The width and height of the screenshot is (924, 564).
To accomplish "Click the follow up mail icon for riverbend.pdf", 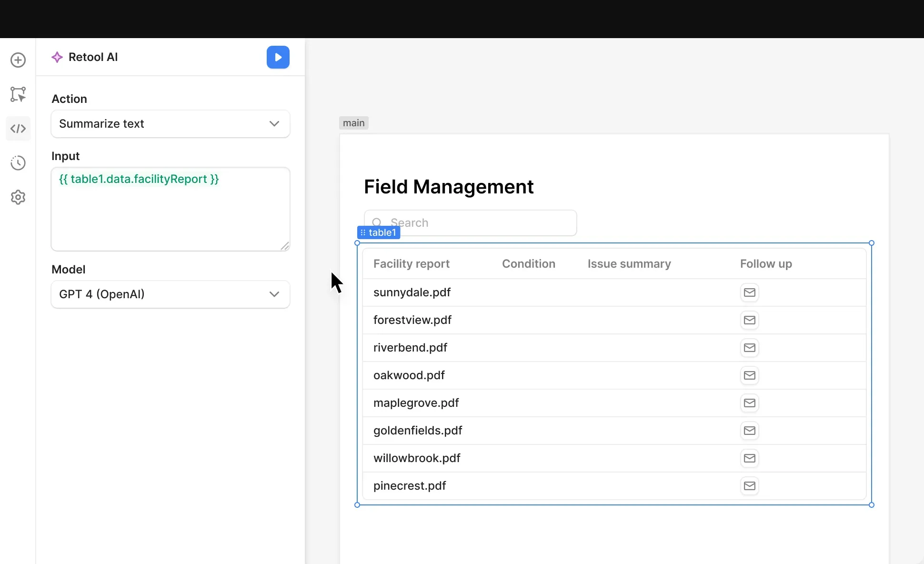I will coord(750,348).
